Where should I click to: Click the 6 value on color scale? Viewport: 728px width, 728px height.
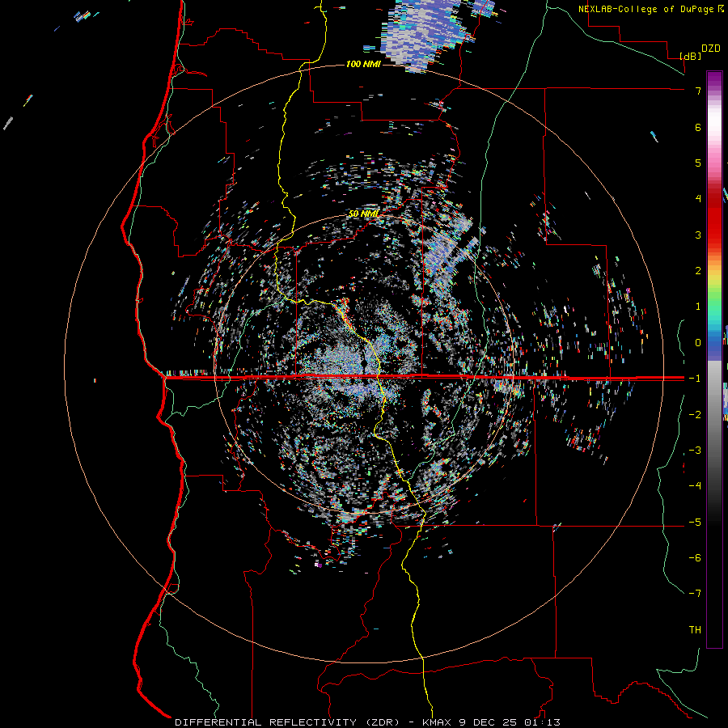[x=698, y=127]
